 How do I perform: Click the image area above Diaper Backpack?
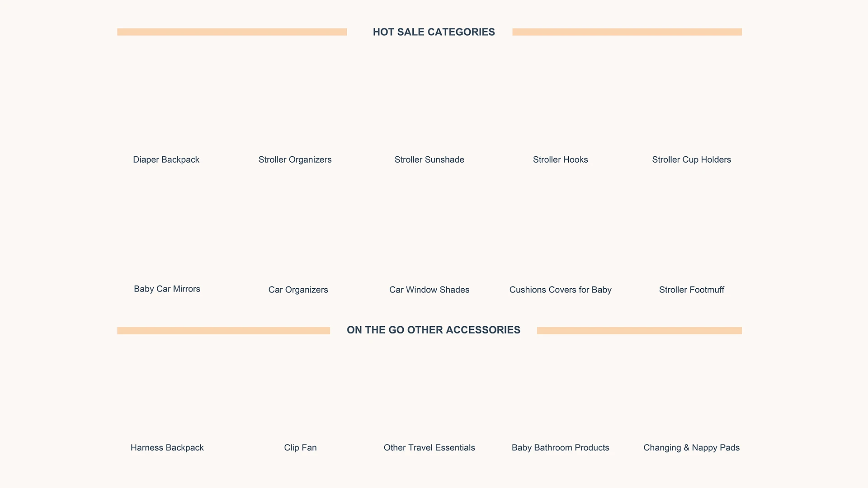(x=167, y=102)
